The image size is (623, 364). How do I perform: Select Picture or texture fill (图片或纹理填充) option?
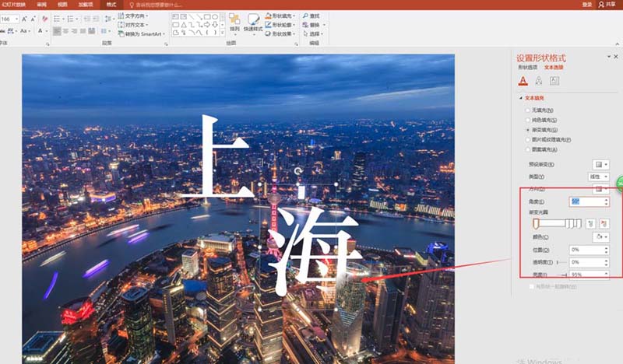[548, 140]
